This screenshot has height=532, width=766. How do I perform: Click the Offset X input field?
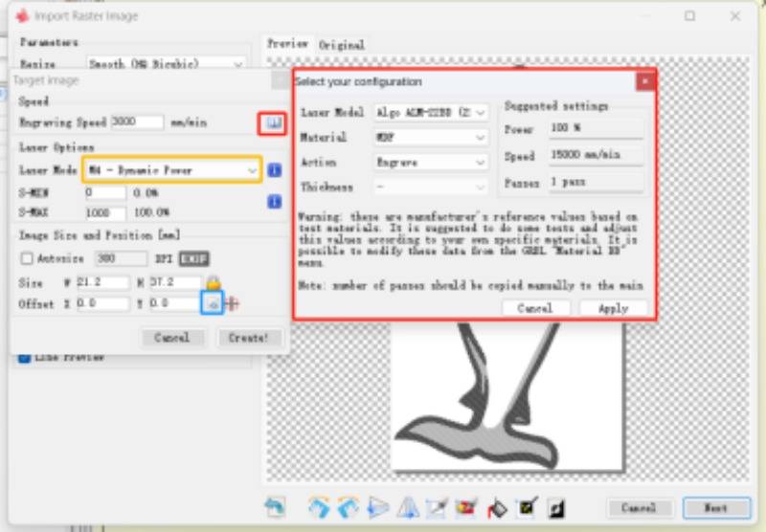point(102,303)
